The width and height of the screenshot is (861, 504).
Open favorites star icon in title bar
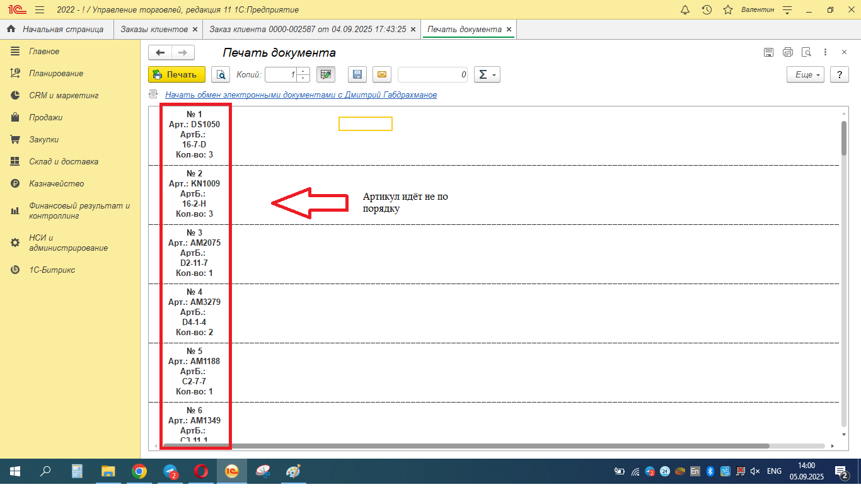pyautogui.click(x=728, y=9)
